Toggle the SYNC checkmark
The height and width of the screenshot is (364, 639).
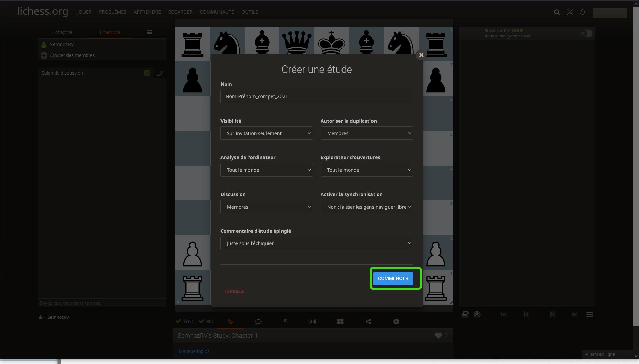[x=185, y=321]
